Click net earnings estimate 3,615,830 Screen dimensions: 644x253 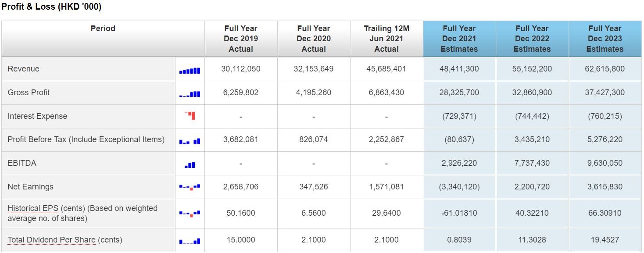click(605, 187)
